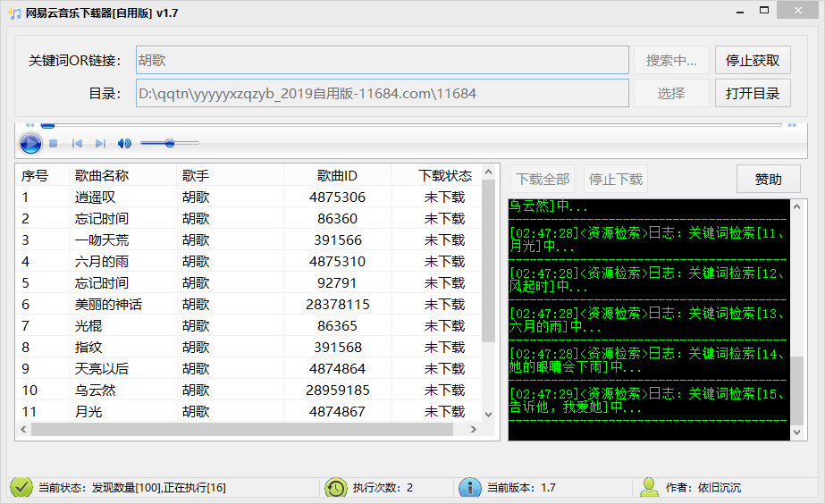Click rewind arrows at seek bar start
Image resolution: width=825 pixels, height=504 pixels.
(30, 125)
